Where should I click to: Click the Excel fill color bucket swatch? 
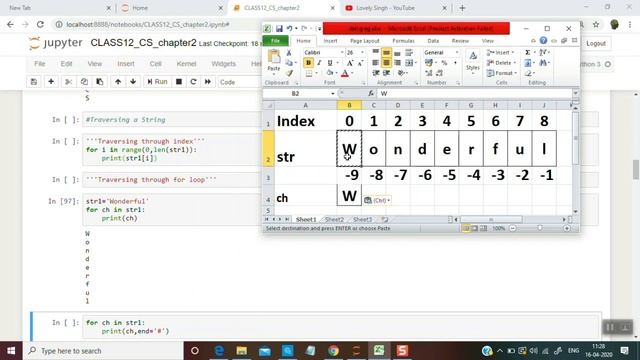click(x=330, y=73)
